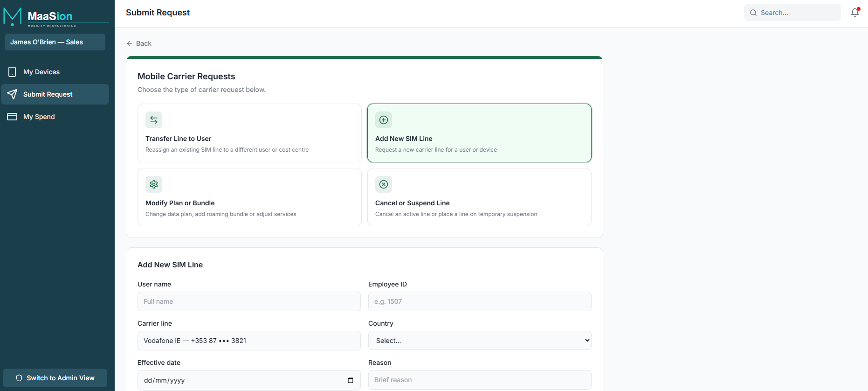Screen dimensions: 868x391
Task: Click the Country label
Action: [x=381, y=323]
